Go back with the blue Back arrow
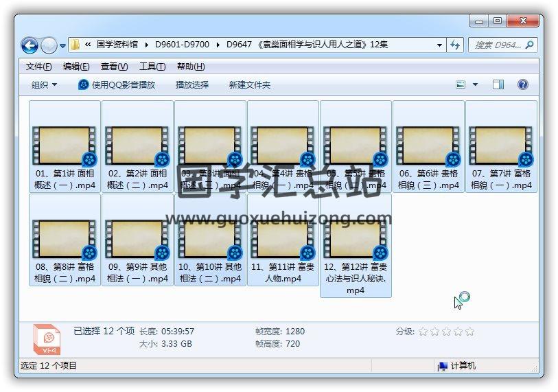 point(30,45)
